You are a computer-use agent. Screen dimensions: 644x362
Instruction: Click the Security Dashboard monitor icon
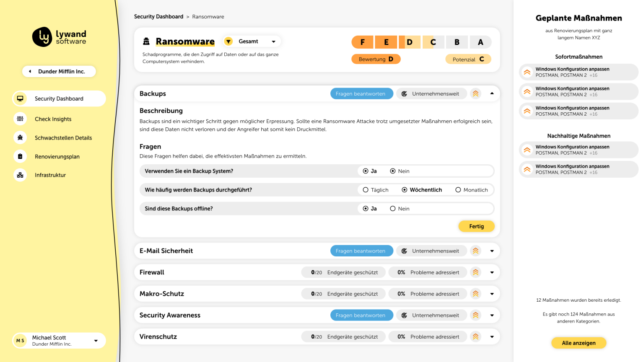pos(20,98)
